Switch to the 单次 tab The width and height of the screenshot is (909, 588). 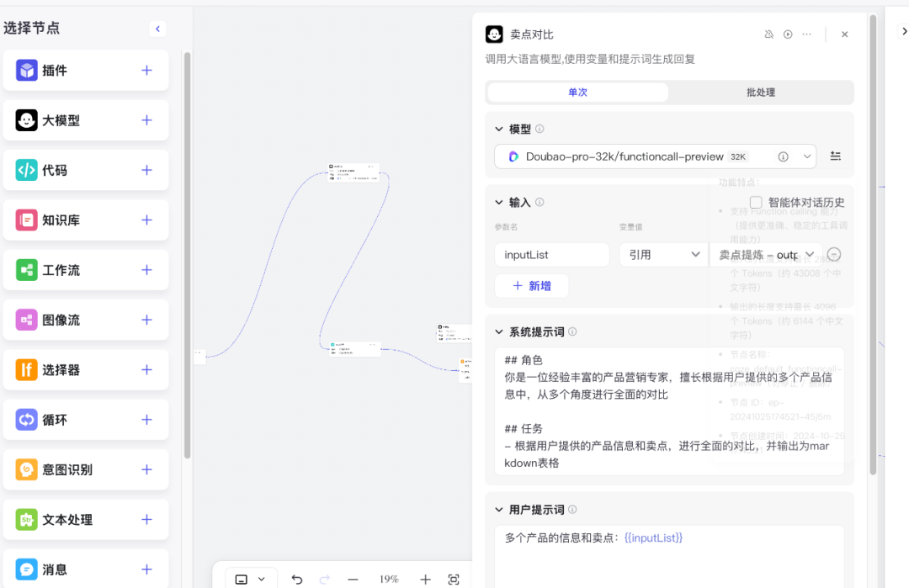tap(578, 92)
